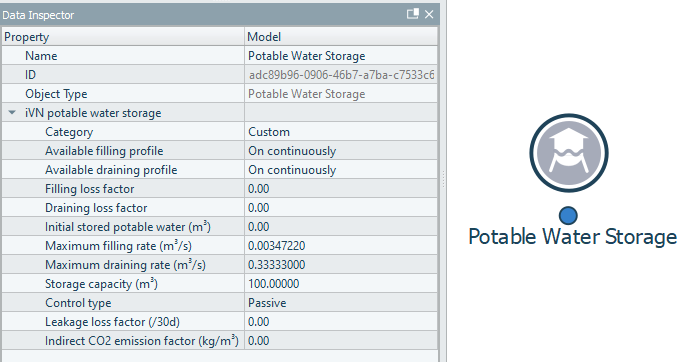Select the ID value adc89b96-0906-46b7

click(x=341, y=75)
